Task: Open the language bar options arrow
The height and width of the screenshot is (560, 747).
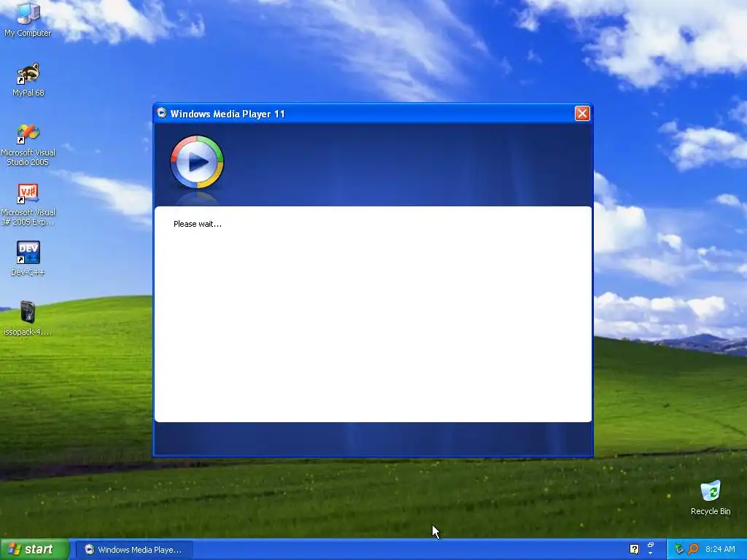Action: coord(651,554)
